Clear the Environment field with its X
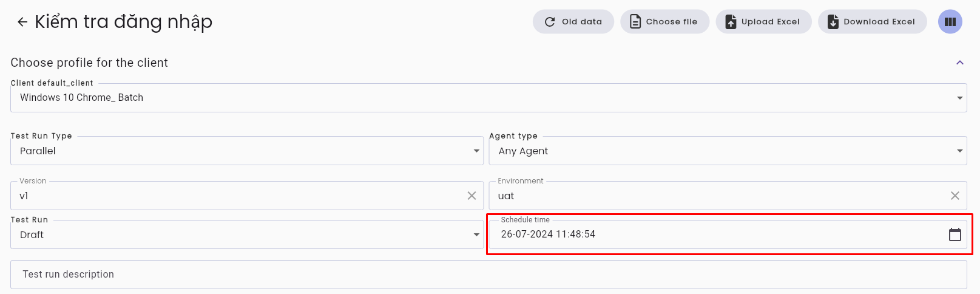The width and height of the screenshot is (980, 294). [x=955, y=196]
